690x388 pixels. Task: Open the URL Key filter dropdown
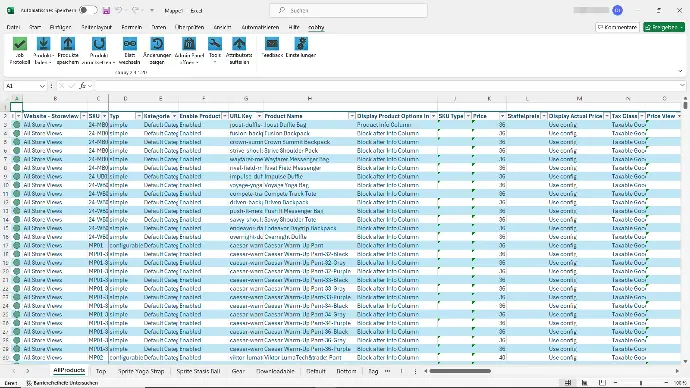(259, 116)
